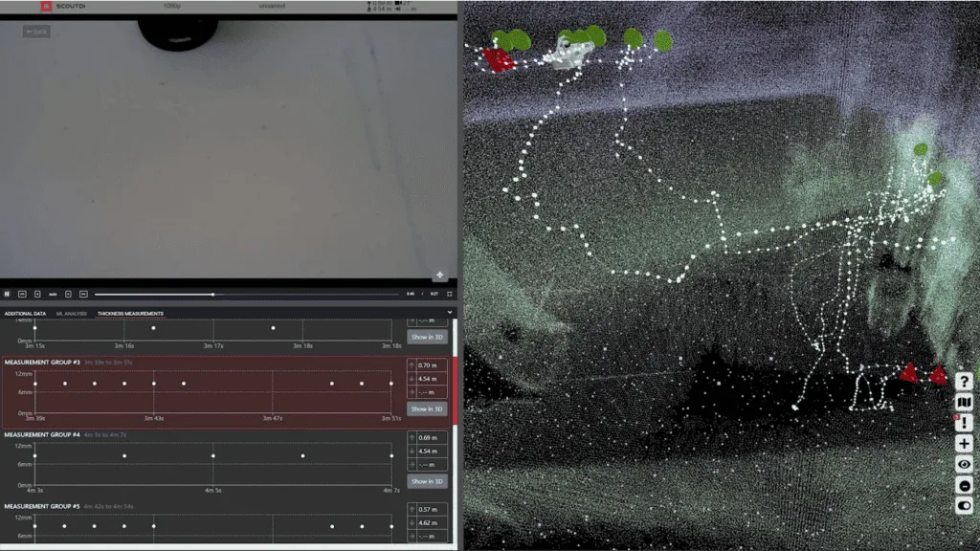Toggle visibility with the eye button
The height and width of the screenshot is (551, 980).
964,464
